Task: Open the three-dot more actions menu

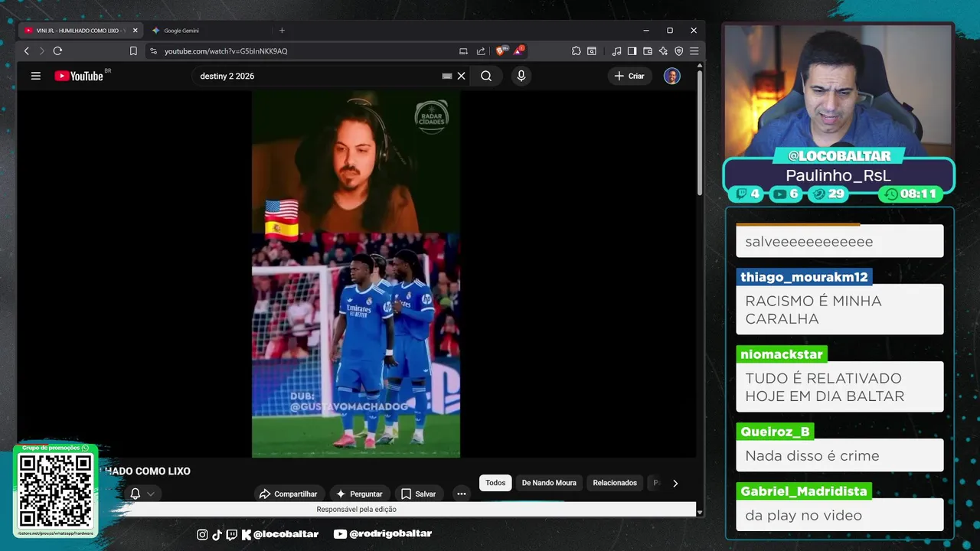Action: point(462,494)
